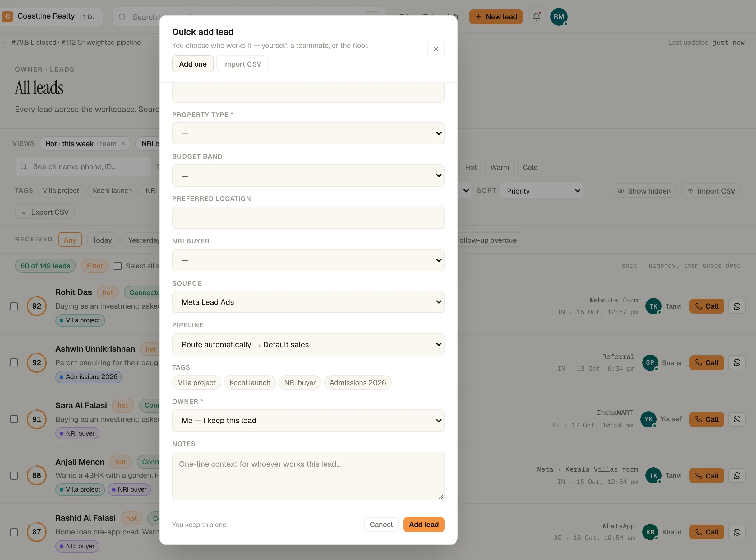Image resolution: width=756 pixels, height=560 pixels.
Task: Switch to the Import CSV tab in dialog
Action: pos(242,64)
